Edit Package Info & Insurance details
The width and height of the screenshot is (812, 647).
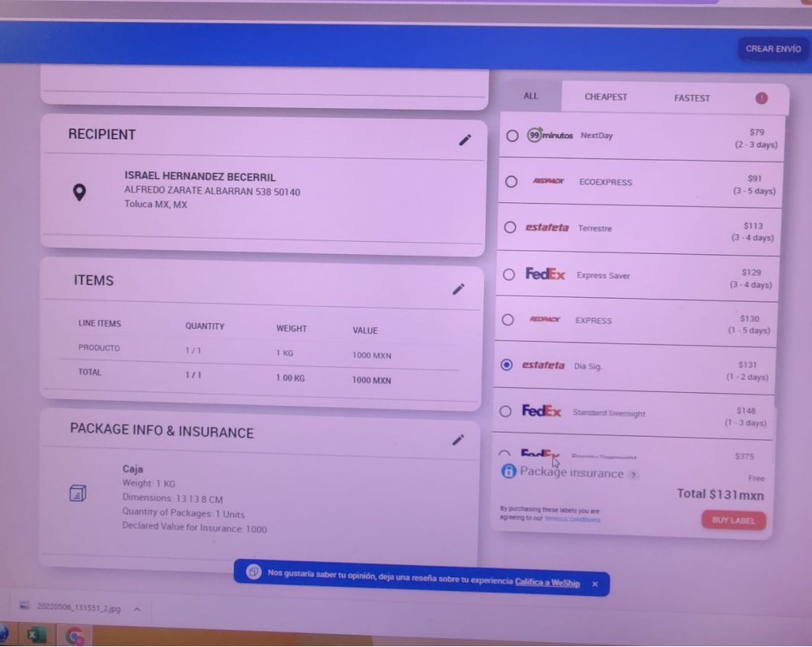coord(458,440)
